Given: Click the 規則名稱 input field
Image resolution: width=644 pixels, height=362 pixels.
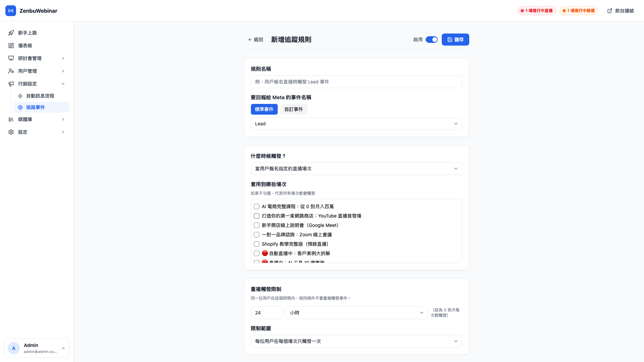Looking at the screenshot, I should (356, 82).
